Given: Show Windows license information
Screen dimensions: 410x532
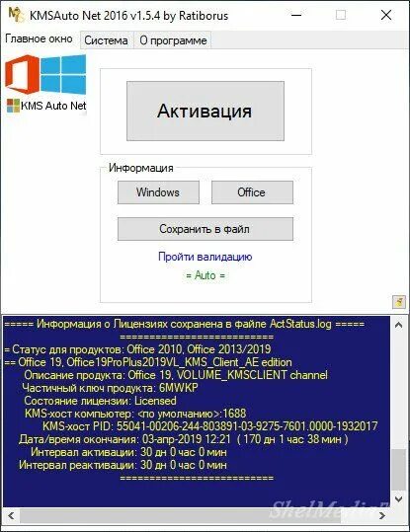Looking at the screenshot, I should (158, 192).
